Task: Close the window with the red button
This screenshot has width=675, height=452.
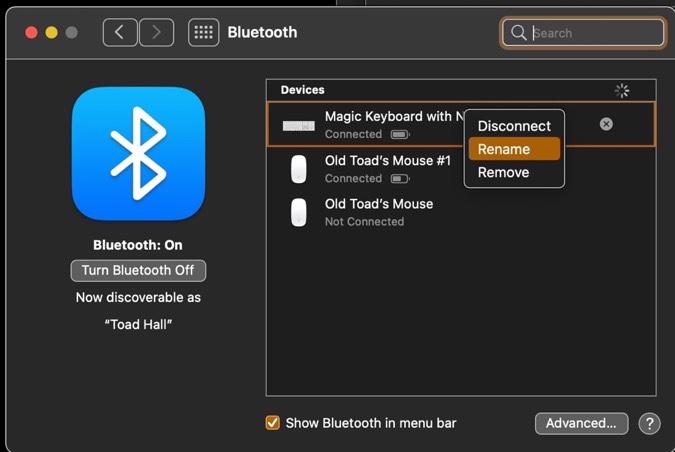Action: click(31, 33)
